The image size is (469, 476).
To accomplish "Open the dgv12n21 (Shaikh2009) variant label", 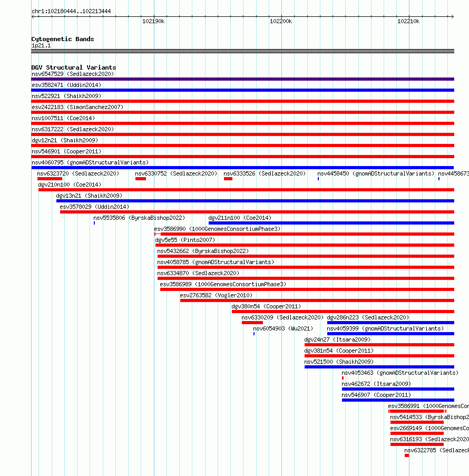I will 65,140.
